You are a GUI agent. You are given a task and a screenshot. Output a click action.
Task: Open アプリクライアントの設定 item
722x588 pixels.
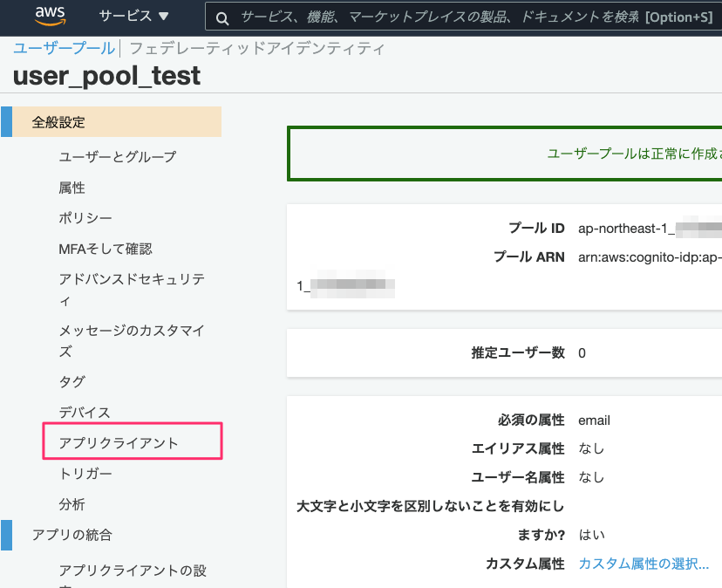133,576
